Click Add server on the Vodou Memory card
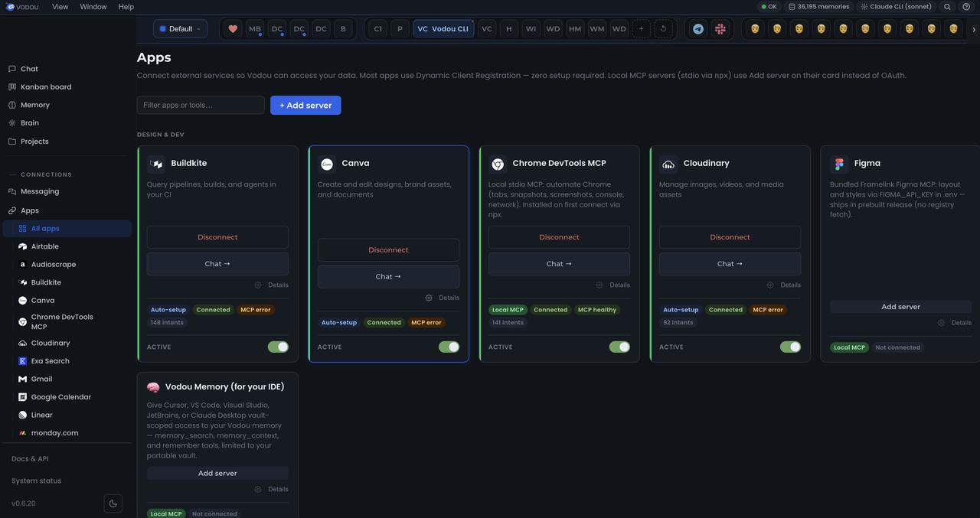The image size is (980, 518). 217,474
